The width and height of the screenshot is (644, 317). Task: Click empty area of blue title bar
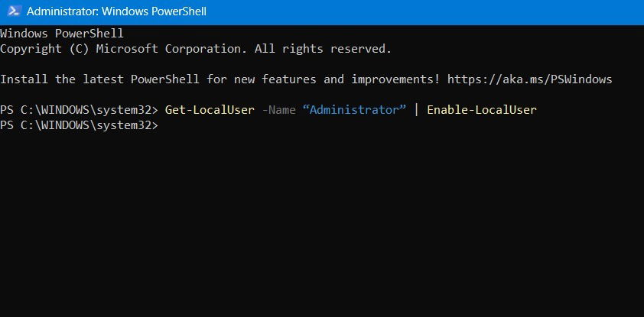[x=423, y=11]
